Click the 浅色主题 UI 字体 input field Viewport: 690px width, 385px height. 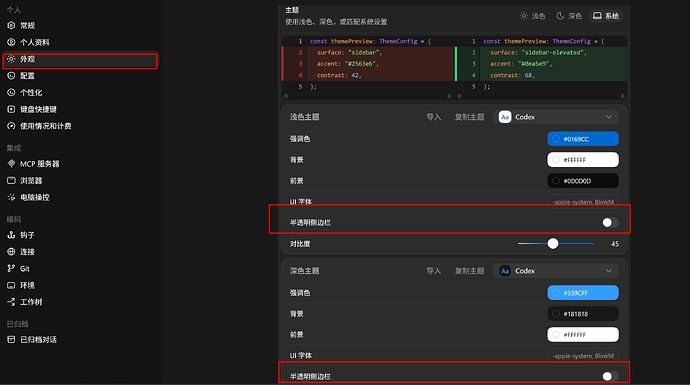pos(583,202)
